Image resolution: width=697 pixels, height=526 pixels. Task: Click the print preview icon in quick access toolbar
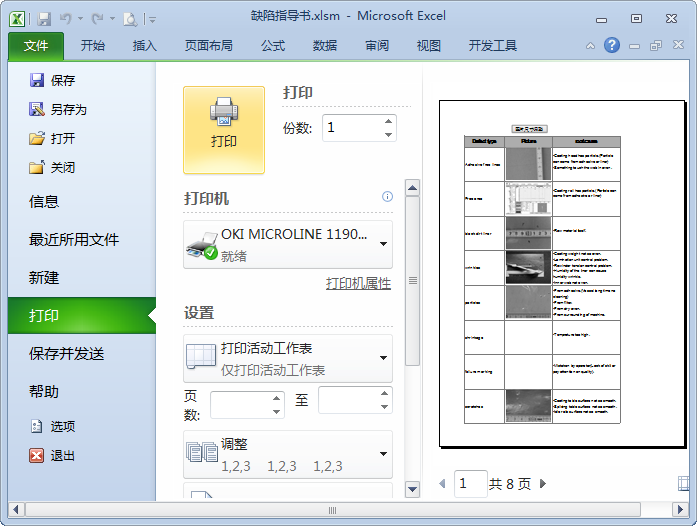click(x=129, y=18)
